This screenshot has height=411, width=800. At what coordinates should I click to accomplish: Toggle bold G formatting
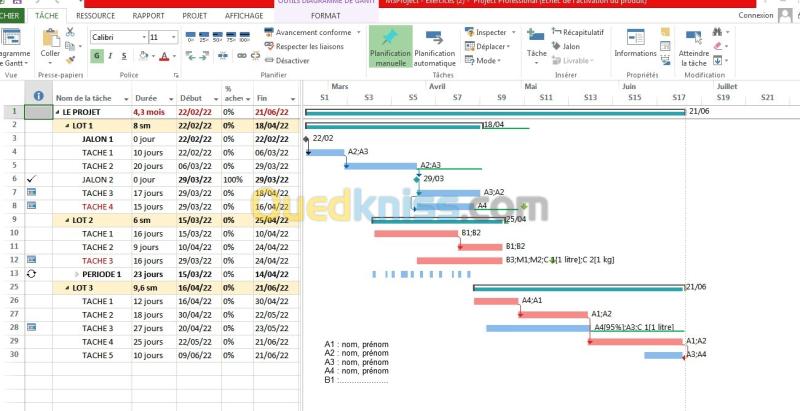click(x=96, y=56)
